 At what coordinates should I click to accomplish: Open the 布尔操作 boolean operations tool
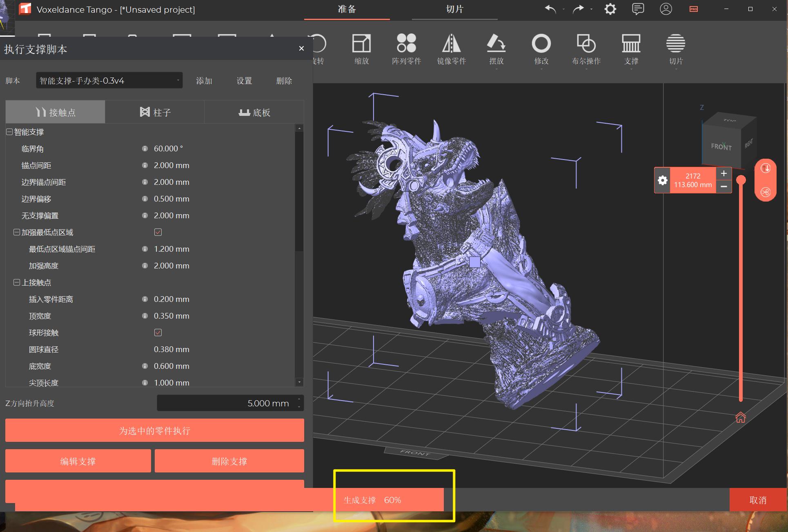(587, 49)
